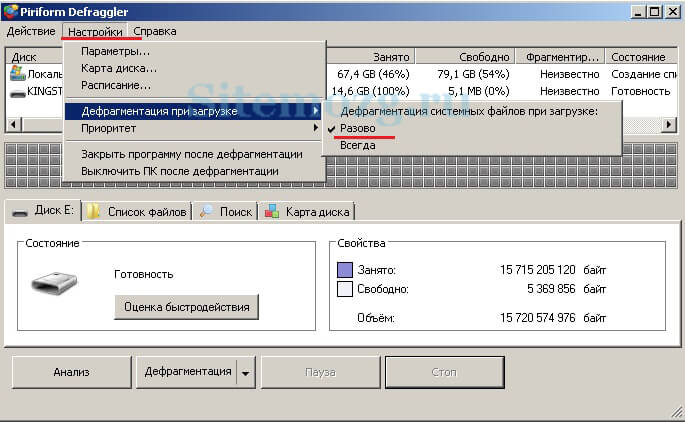Sort by Диск column header
The width and height of the screenshot is (685, 422).
click(x=35, y=57)
